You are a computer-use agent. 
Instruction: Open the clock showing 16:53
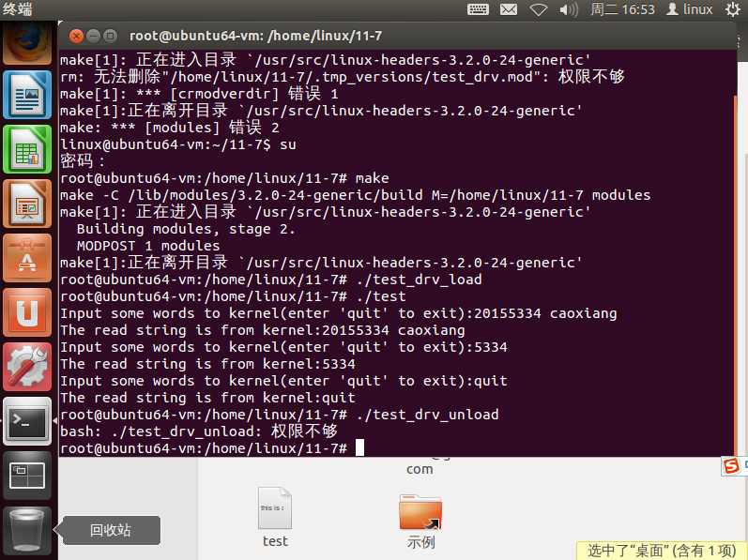click(622, 9)
